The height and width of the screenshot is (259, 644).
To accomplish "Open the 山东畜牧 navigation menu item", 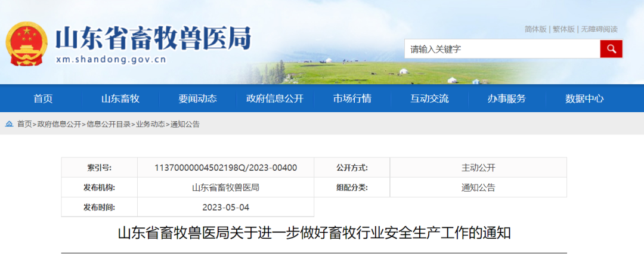I will tap(120, 98).
